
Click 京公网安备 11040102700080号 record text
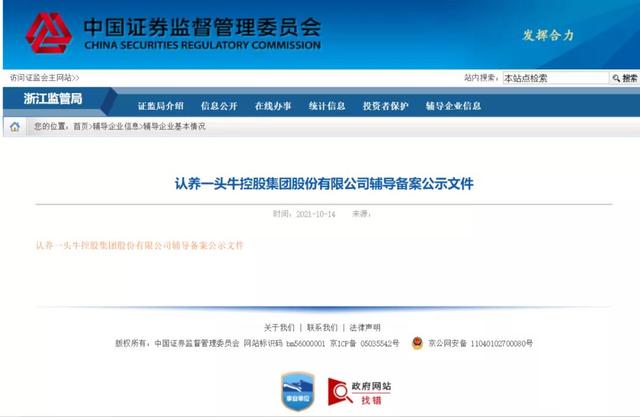pyautogui.click(x=480, y=344)
